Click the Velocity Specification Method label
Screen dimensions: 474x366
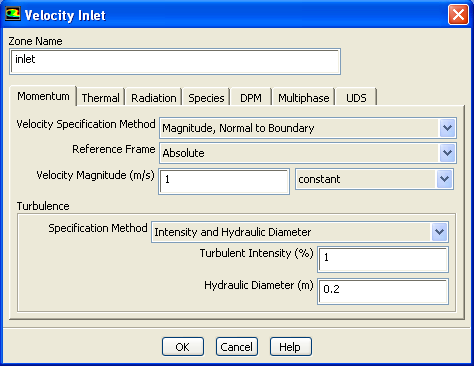tap(86, 124)
